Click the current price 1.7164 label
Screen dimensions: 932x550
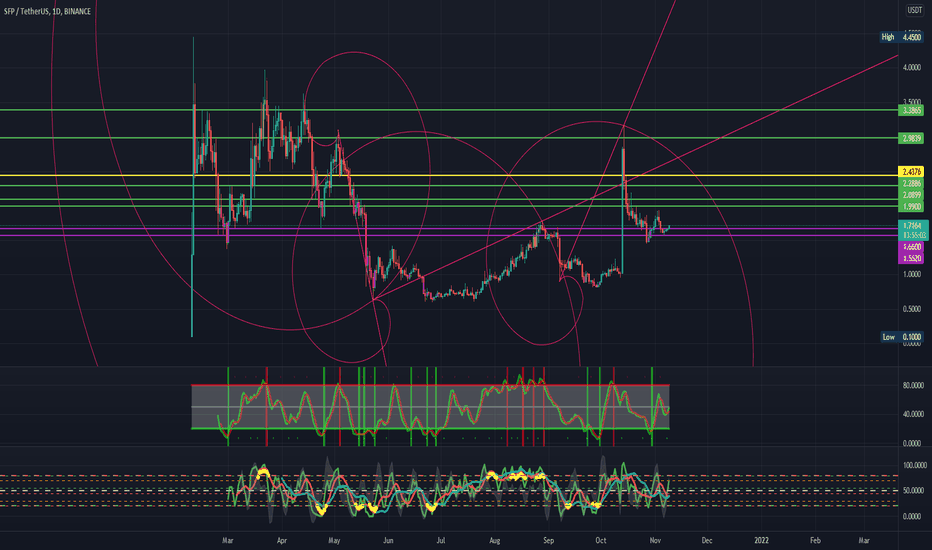911,226
